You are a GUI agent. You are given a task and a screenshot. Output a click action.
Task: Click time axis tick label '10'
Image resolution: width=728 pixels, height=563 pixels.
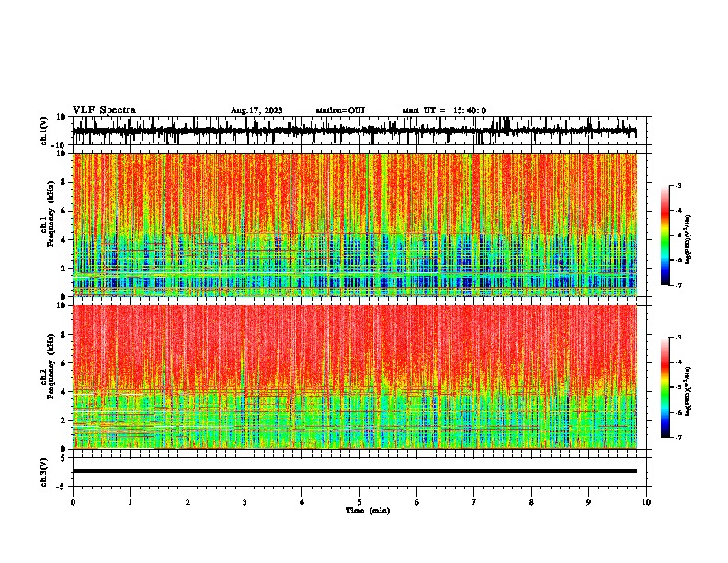[x=646, y=502]
